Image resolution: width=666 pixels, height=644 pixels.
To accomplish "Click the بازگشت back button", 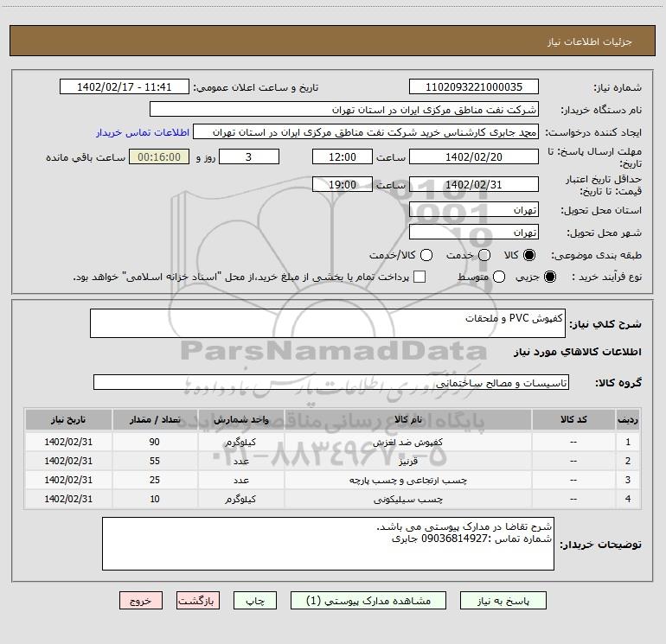I will (x=198, y=601).
